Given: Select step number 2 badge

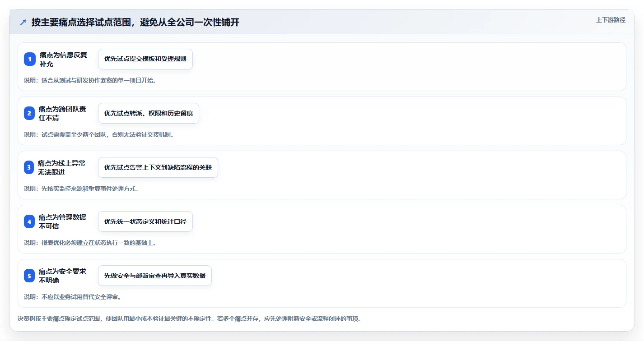Looking at the screenshot, I should [29, 113].
